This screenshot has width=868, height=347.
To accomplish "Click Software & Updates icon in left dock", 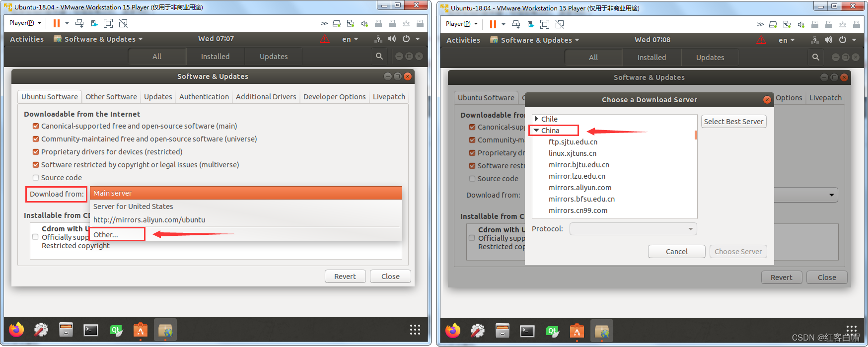I will (165, 330).
